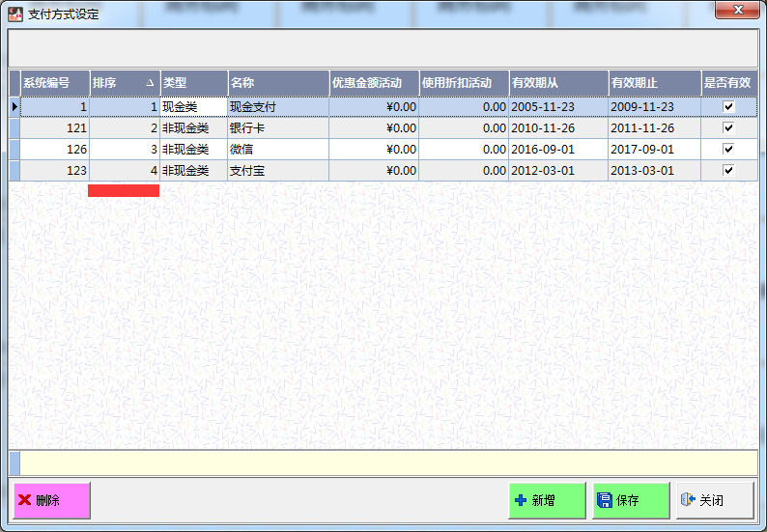Select the 微信 name cell
767x532 pixels.
pyautogui.click(x=277, y=149)
